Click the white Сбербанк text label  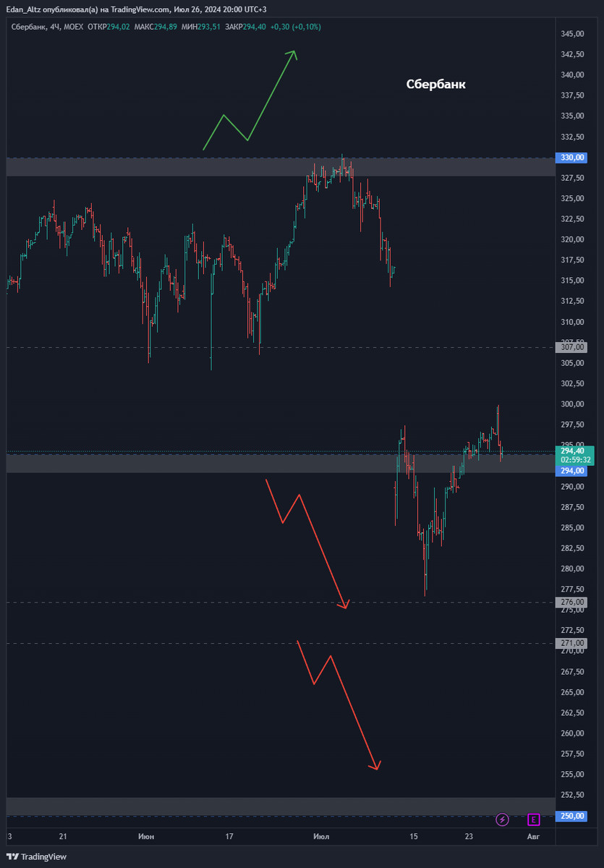click(x=435, y=85)
